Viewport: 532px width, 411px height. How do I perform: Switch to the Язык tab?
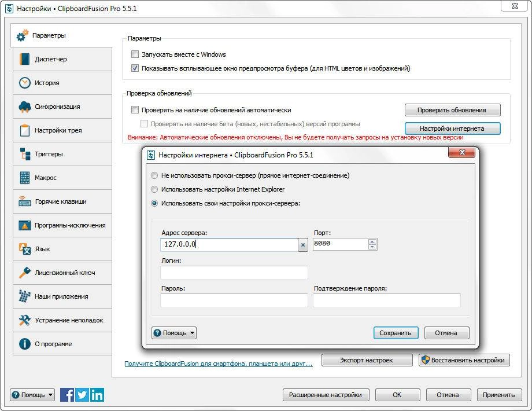coord(62,249)
